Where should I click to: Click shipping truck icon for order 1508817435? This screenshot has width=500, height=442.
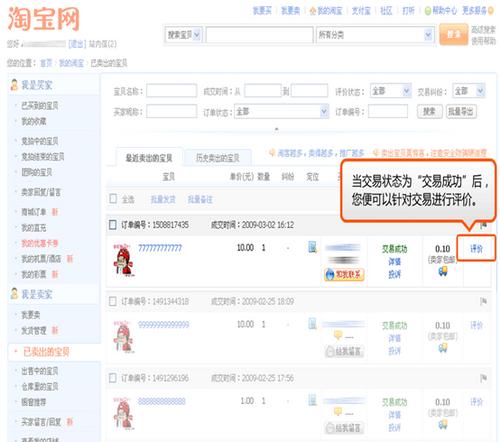(x=443, y=272)
